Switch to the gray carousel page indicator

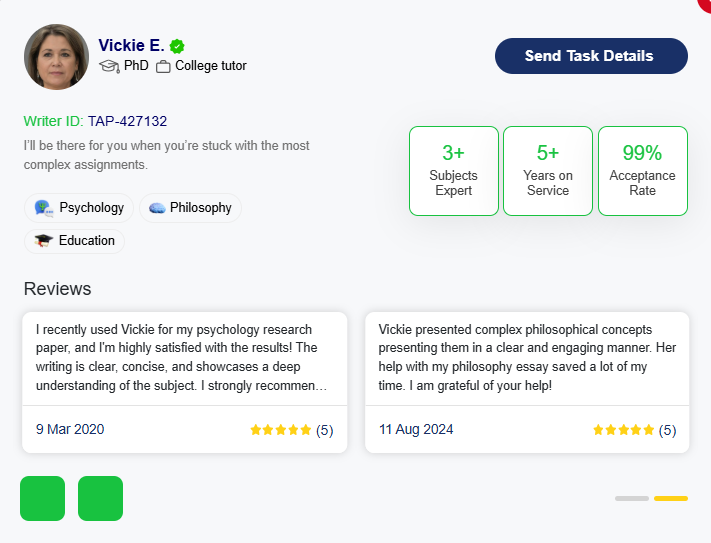632,499
